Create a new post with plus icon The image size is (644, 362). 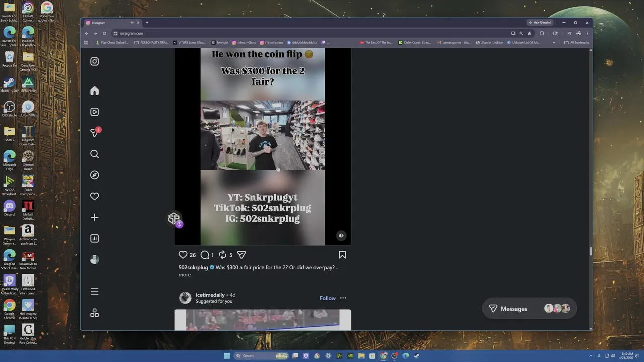pyautogui.click(x=94, y=217)
